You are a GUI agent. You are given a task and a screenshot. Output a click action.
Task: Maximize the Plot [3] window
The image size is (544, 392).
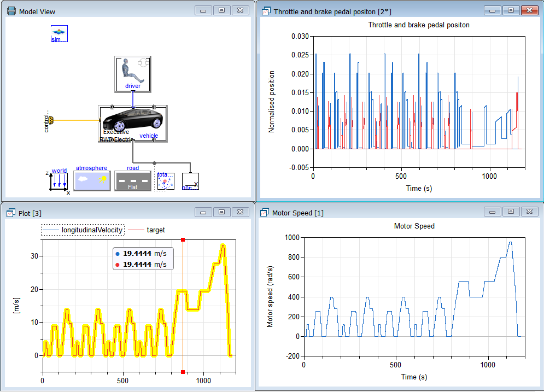click(221, 212)
